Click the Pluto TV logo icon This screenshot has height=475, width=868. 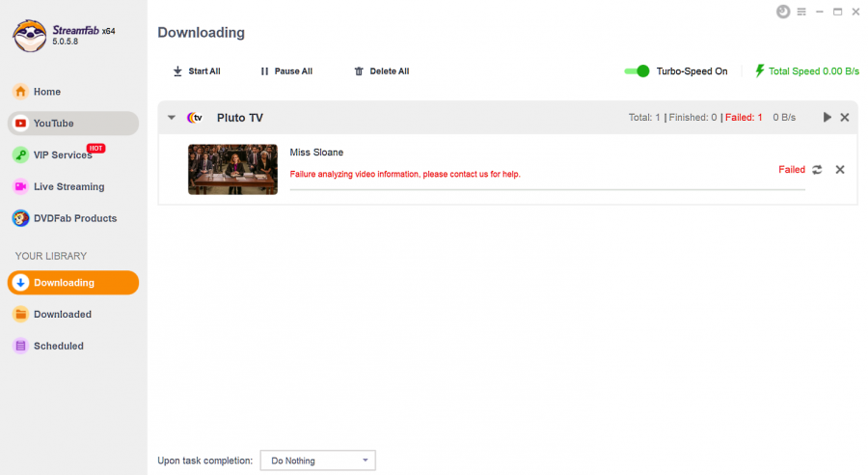pos(195,118)
